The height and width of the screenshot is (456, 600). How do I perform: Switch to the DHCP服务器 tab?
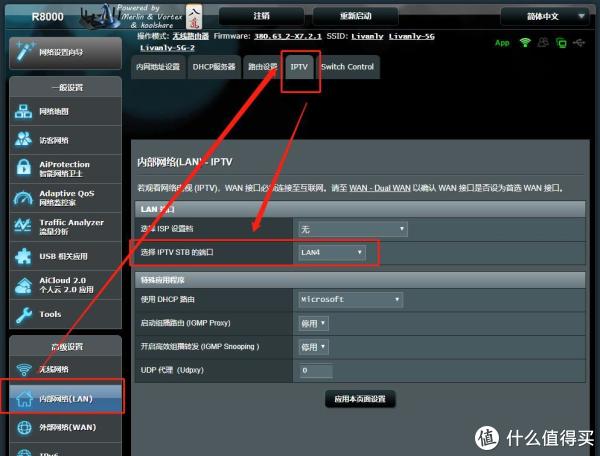click(x=214, y=67)
